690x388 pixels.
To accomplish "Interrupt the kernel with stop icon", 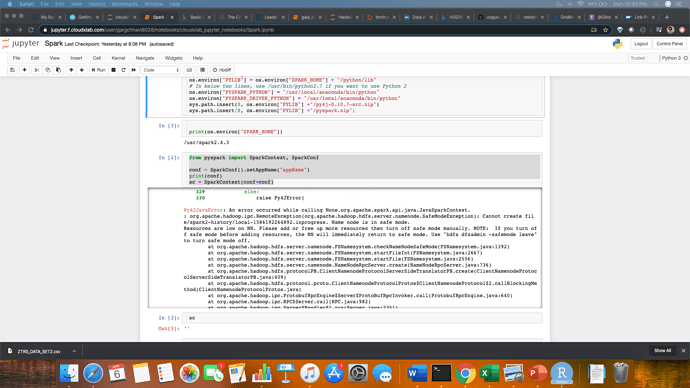I will tap(114, 70).
